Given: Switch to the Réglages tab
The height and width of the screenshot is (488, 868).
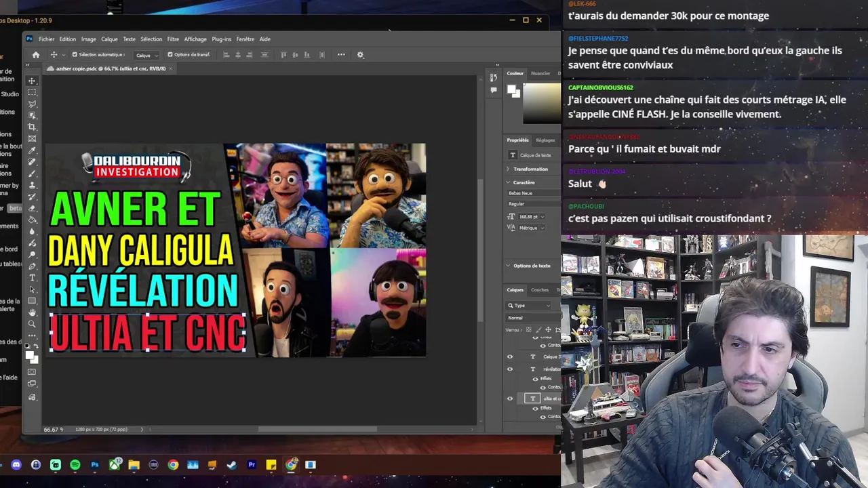Looking at the screenshot, I should [x=545, y=140].
